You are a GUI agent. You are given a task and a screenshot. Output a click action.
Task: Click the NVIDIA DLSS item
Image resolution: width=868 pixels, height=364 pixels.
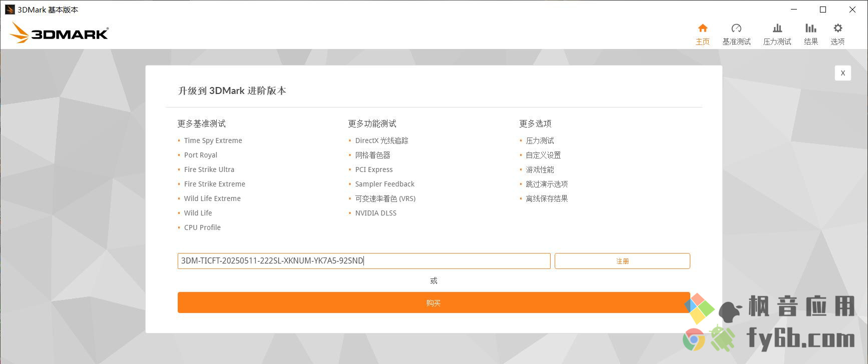pyautogui.click(x=375, y=213)
